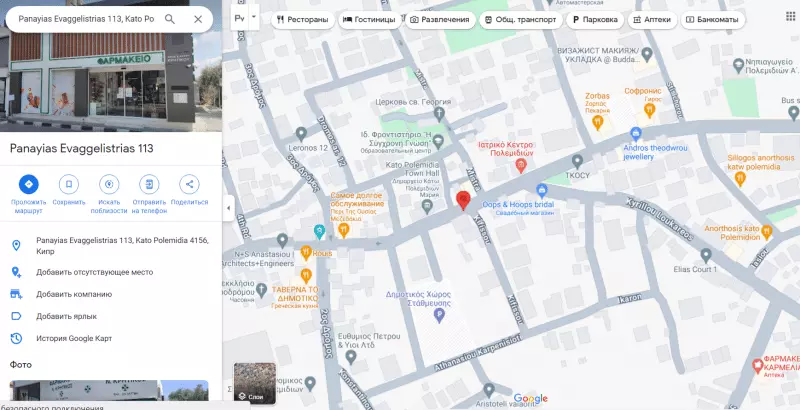Screen dimensions: 800x410
Task: Click the Отправить на телефон icon
Action: point(149,184)
